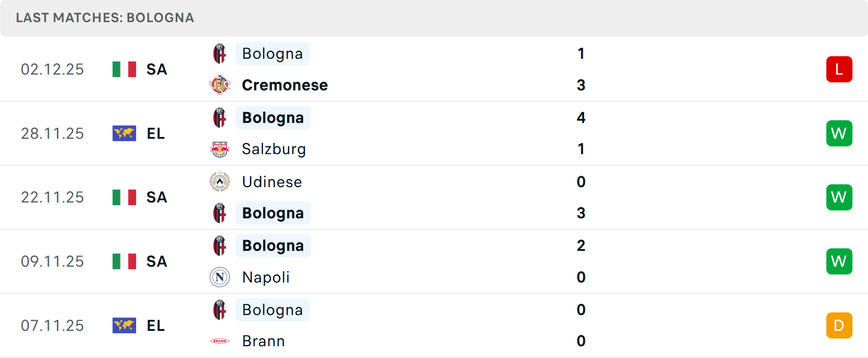
Task: Click the SA league label on 09.11.25
Action: [157, 261]
